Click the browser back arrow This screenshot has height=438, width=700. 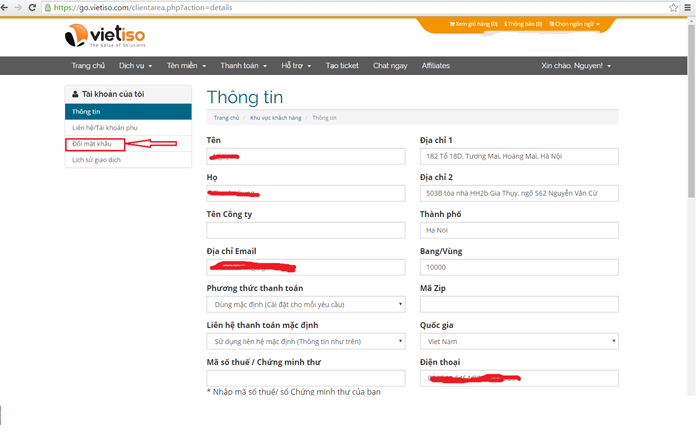[7, 7]
